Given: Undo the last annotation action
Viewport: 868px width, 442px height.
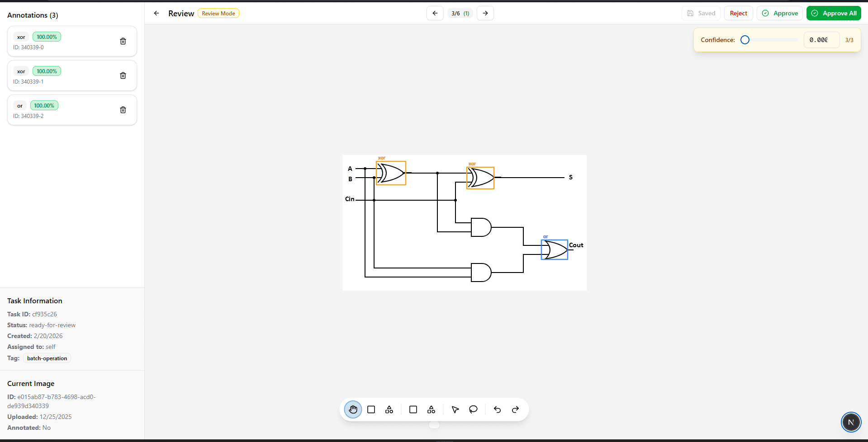Looking at the screenshot, I should [x=497, y=409].
